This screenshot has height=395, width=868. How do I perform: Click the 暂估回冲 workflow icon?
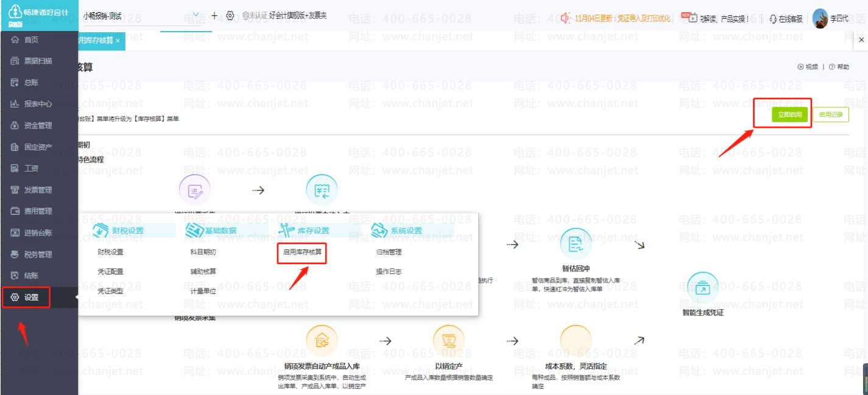point(576,245)
